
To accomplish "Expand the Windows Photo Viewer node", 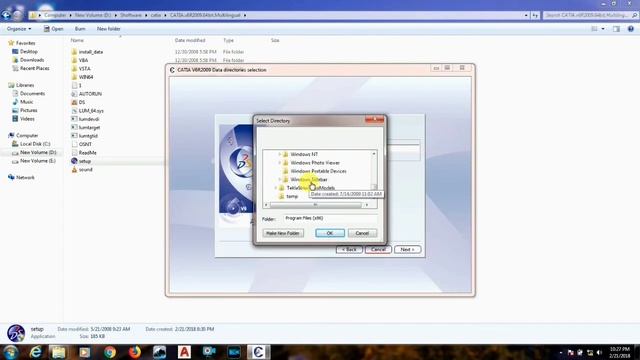I will pyautogui.click(x=280, y=163).
